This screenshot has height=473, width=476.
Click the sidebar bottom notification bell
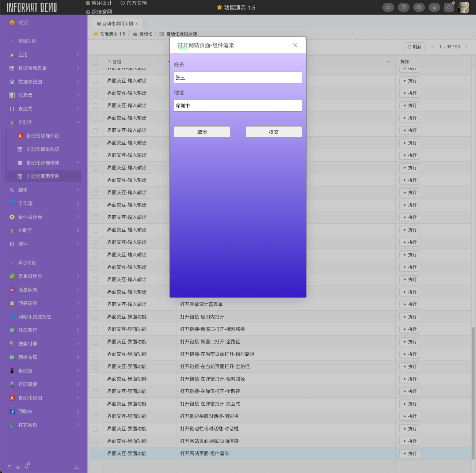tap(27, 466)
